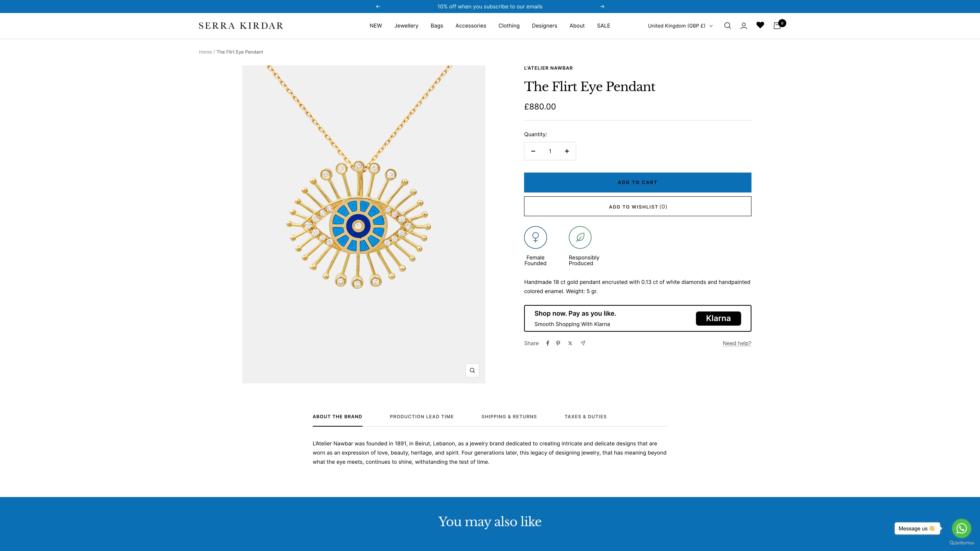Viewport: 980px width, 551px height.
Task: Switch to the SHIPPING & RETURNS tab
Action: 509,417
